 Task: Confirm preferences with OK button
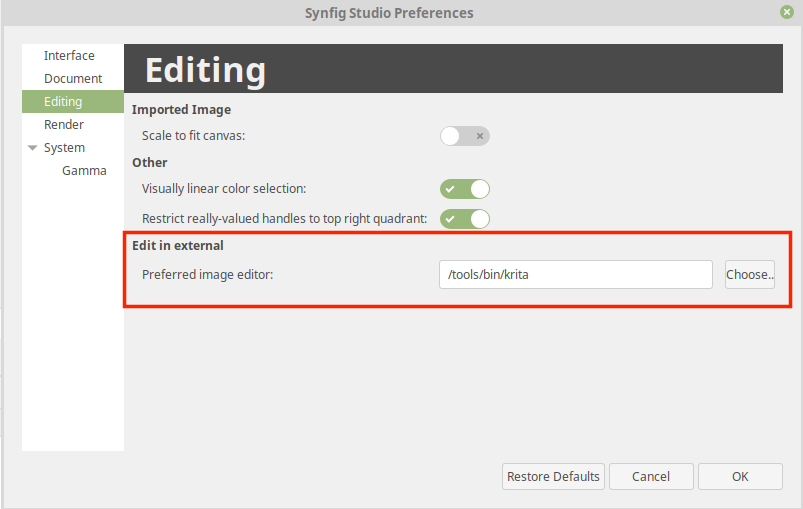pyautogui.click(x=740, y=477)
